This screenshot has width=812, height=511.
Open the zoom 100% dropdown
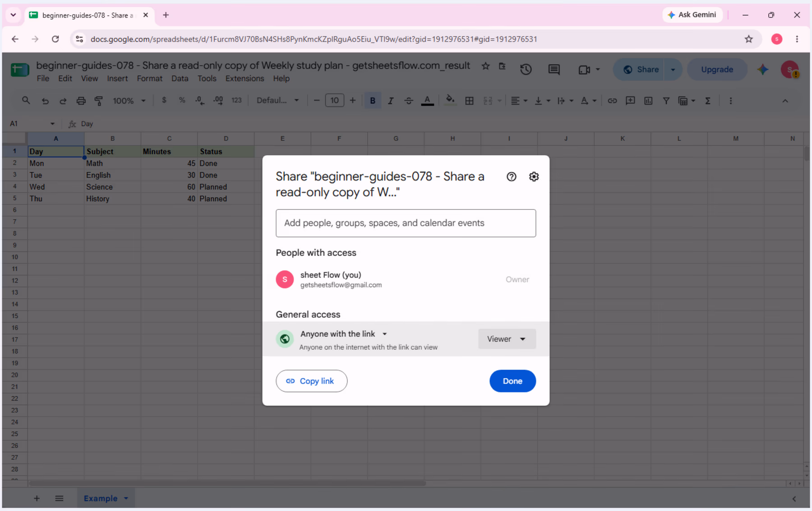click(x=129, y=101)
